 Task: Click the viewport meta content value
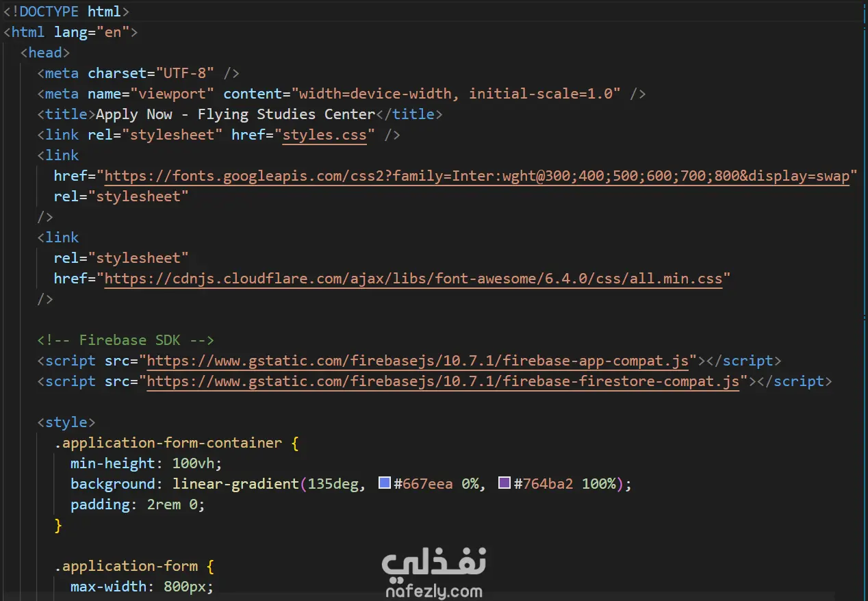(x=456, y=94)
